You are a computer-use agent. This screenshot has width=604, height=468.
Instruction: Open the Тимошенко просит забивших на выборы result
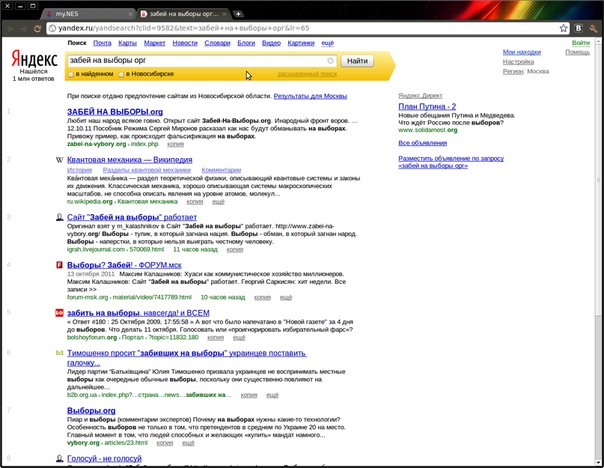tap(187, 357)
